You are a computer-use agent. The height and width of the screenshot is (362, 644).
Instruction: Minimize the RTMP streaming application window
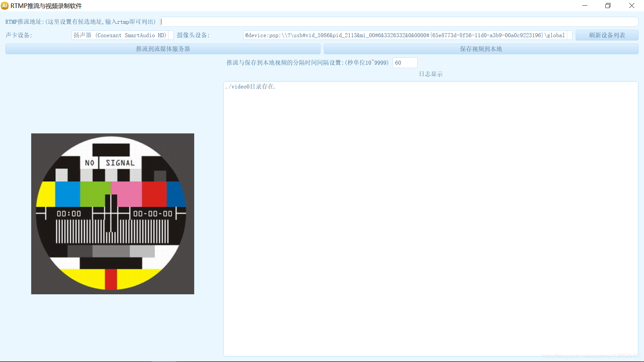tap(585, 6)
